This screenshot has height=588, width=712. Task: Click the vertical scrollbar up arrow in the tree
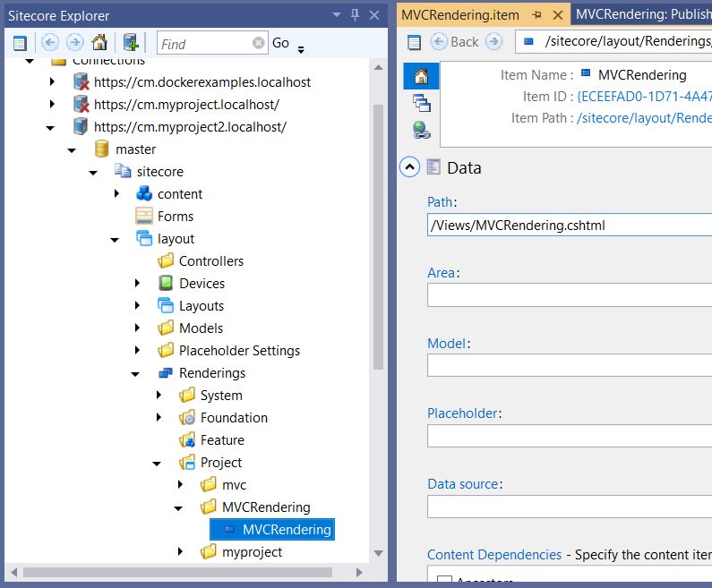coord(378,68)
